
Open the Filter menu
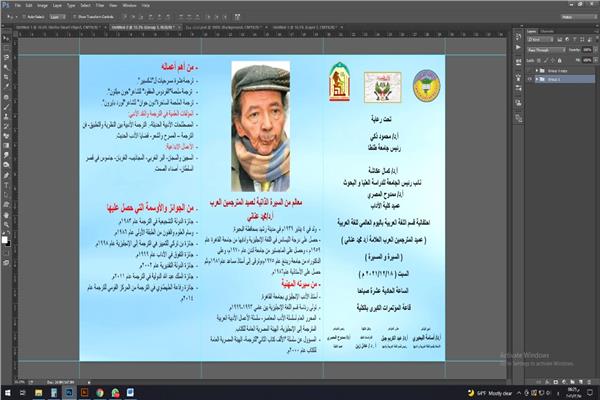(x=100, y=5)
